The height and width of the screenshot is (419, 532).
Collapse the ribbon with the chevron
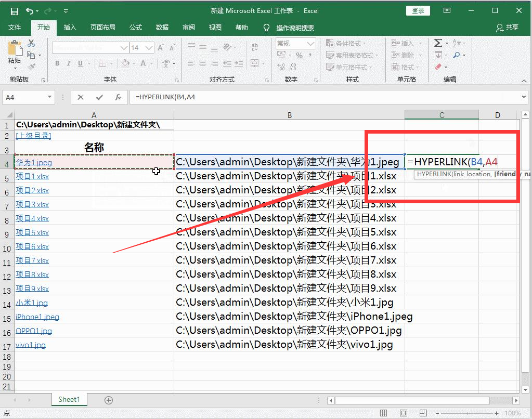pyautogui.click(x=524, y=81)
